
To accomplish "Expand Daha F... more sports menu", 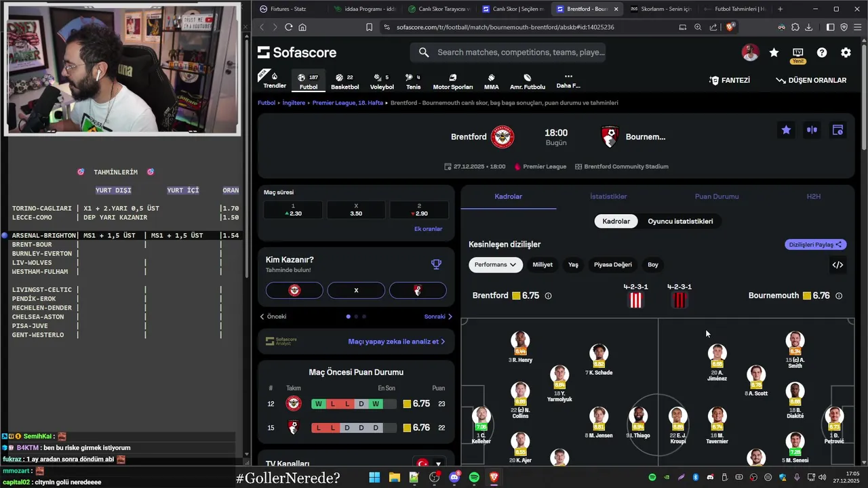I will 568,81.
